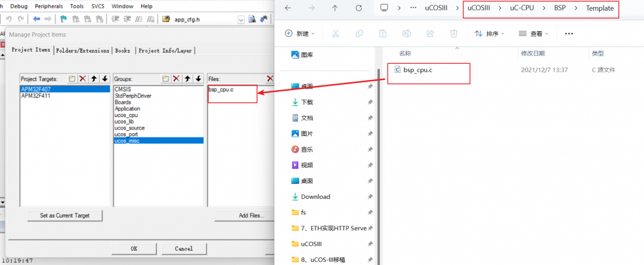
Task: Jump to uC-CPU in breadcrumb path
Action: [x=522, y=8]
